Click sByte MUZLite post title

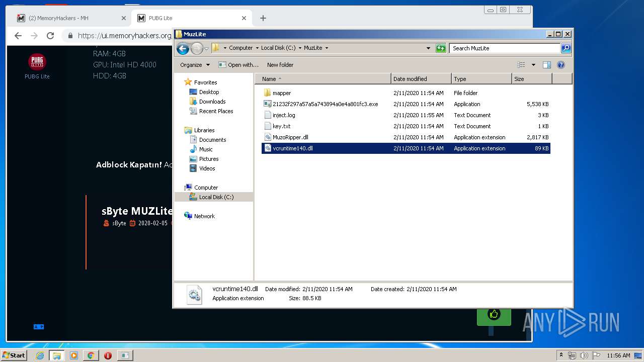137,211
